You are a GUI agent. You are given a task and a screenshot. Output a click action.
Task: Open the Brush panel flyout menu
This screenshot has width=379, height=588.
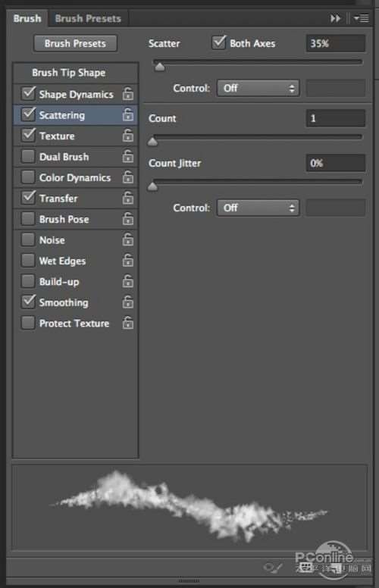(x=362, y=18)
